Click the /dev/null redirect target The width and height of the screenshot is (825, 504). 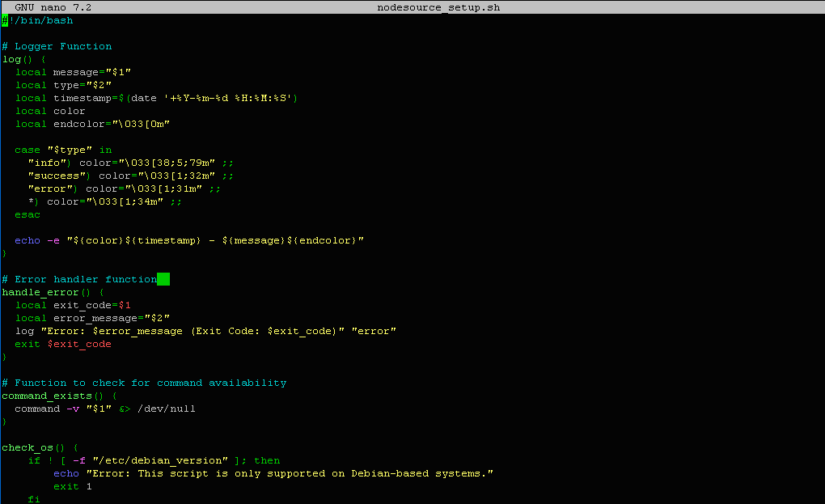(167, 409)
